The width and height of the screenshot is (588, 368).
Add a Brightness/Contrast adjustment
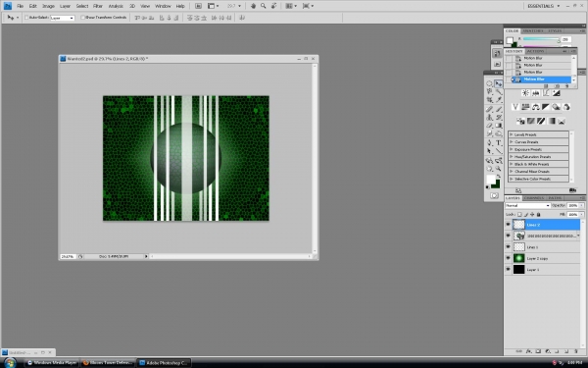[x=525, y=93]
